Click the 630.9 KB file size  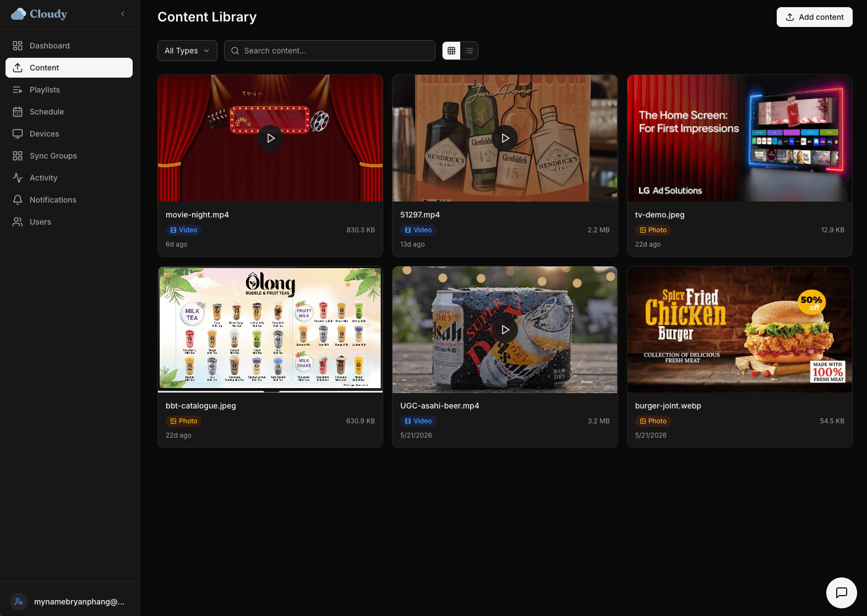click(361, 421)
